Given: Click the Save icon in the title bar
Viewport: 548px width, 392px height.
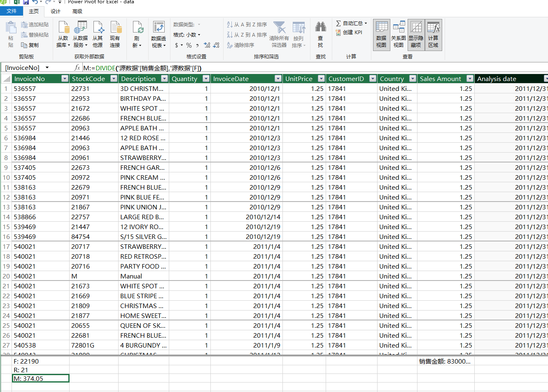Looking at the screenshot, I should click(x=26, y=2).
